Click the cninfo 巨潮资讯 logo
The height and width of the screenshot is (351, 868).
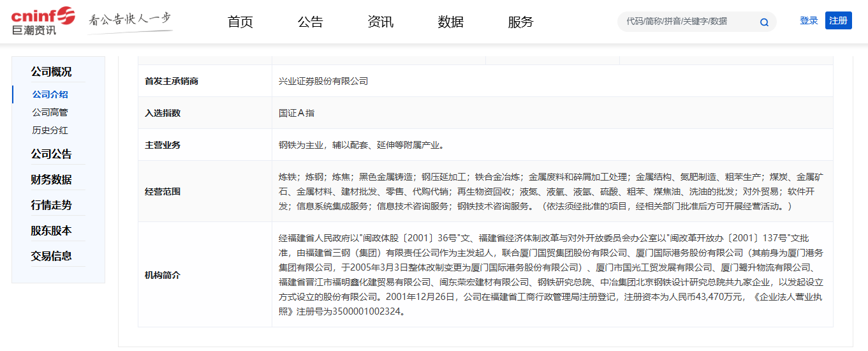click(43, 21)
